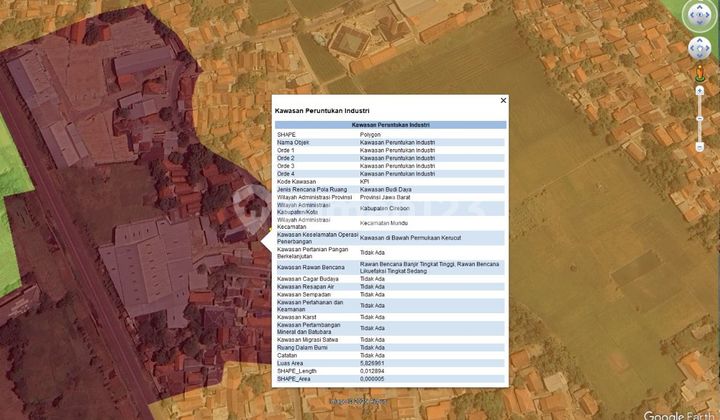The height and width of the screenshot is (420, 720).
Task: Click the Luas Area value 5,826961
Action: (372, 363)
